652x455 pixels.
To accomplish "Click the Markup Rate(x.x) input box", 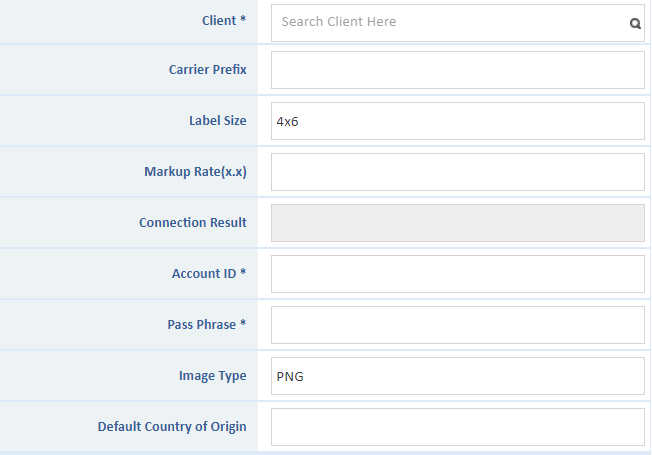I will pos(457,172).
